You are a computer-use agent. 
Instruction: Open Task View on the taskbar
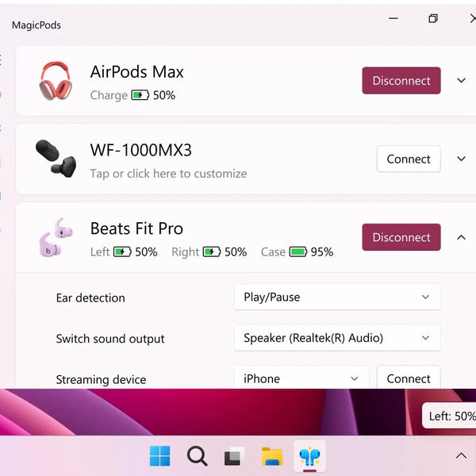[x=234, y=456]
